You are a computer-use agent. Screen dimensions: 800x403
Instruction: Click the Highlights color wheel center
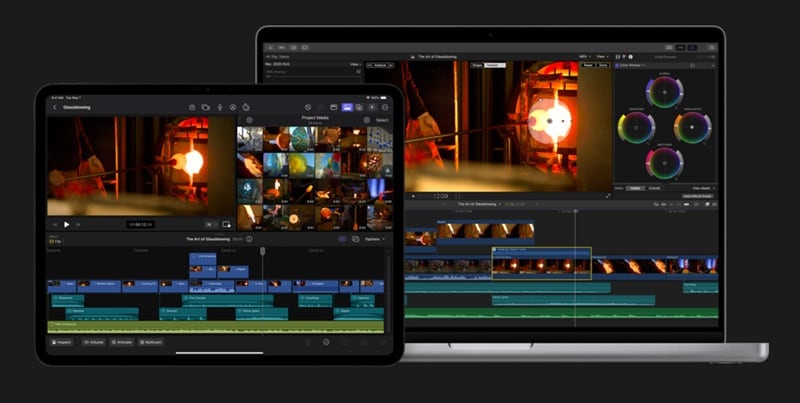tap(692, 128)
